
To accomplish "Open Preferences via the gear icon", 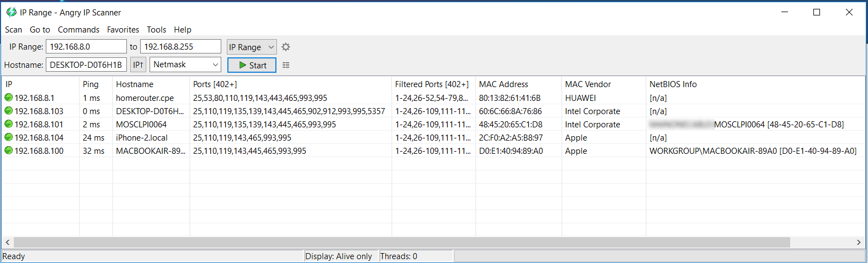I will click(x=286, y=47).
